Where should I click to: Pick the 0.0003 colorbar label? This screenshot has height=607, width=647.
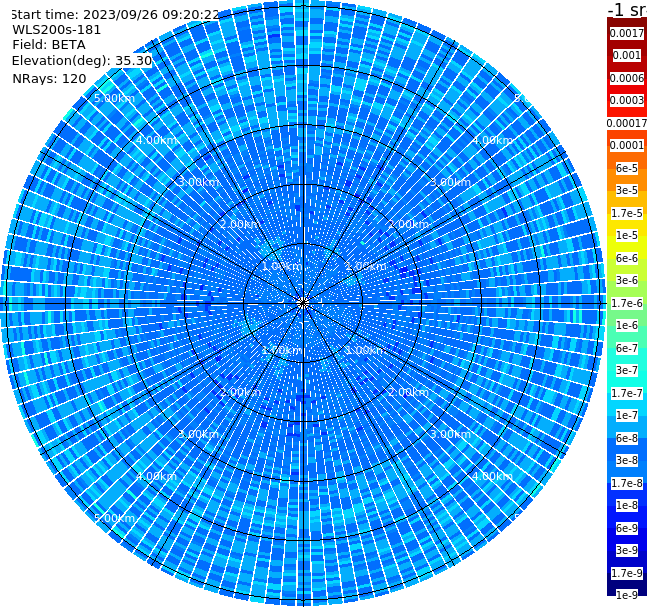click(627, 100)
